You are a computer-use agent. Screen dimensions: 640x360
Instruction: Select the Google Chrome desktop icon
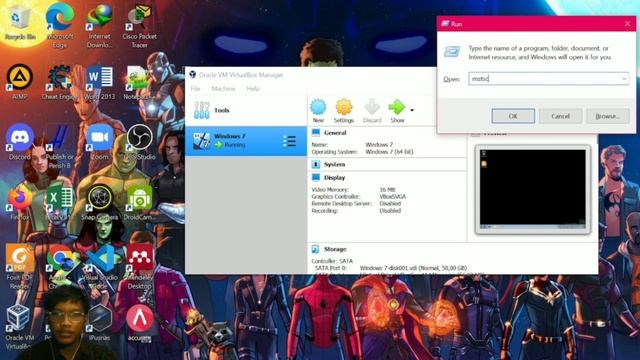(60, 266)
